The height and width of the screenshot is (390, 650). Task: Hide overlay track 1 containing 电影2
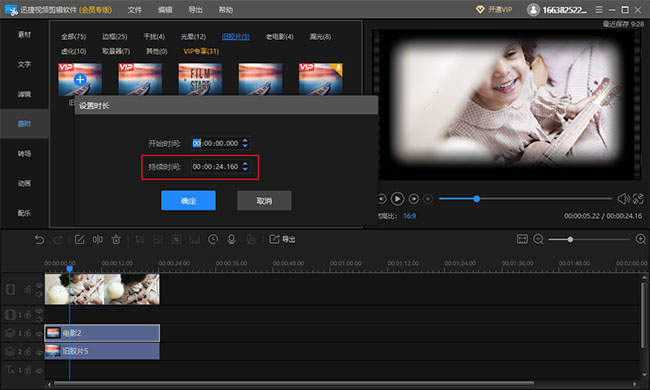tap(39, 334)
